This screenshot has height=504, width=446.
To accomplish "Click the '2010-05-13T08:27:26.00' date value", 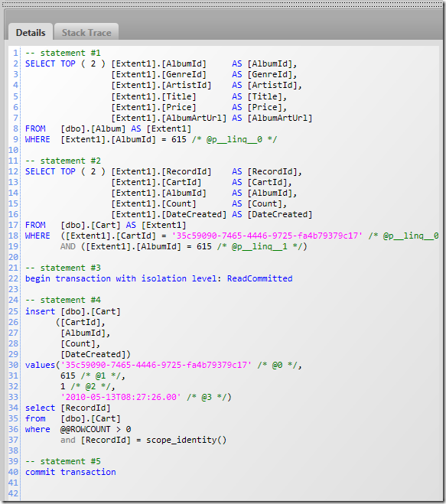I will tap(121, 397).
